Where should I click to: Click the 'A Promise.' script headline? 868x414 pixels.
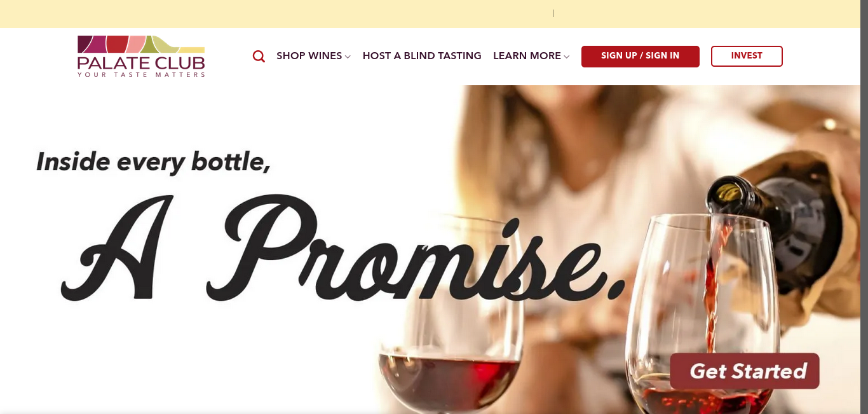343,249
